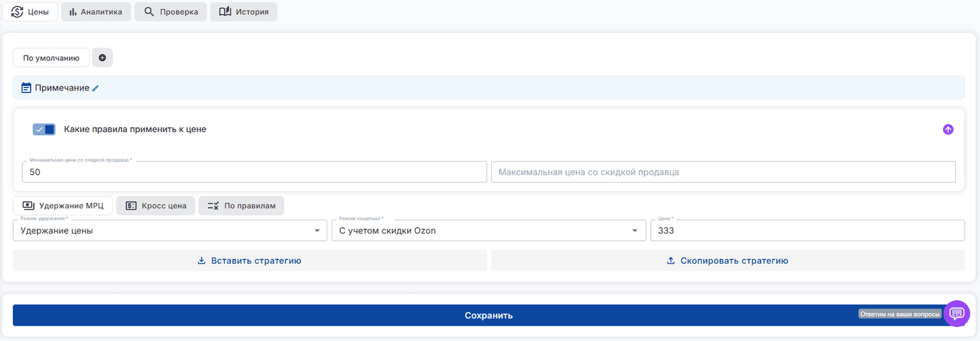Switch to По правилам mode

[x=241, y=205]
